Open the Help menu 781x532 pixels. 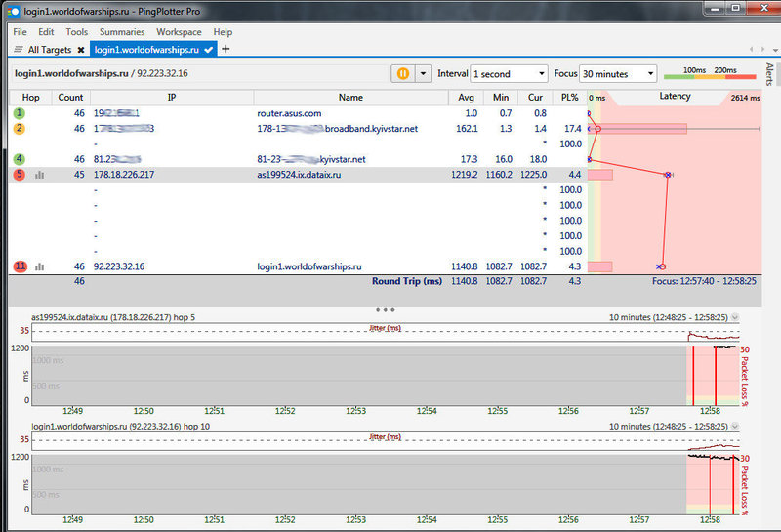coord(223,32)
